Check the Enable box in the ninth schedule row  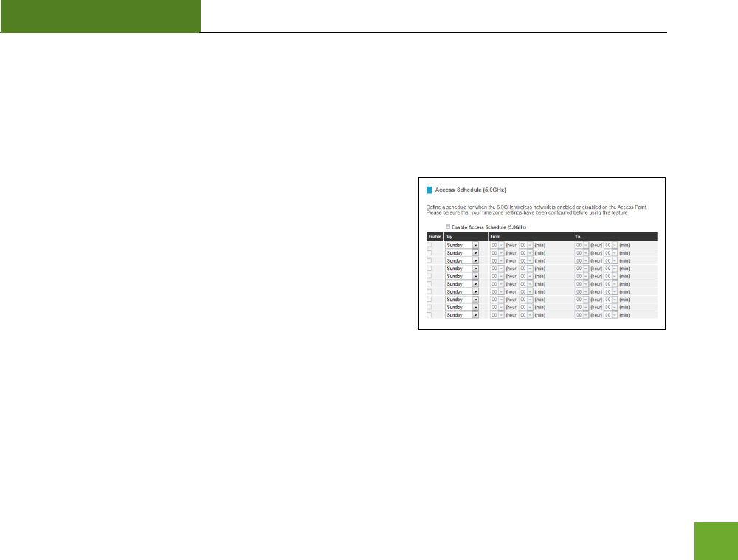pyautogui.click(x=430, y=307)
